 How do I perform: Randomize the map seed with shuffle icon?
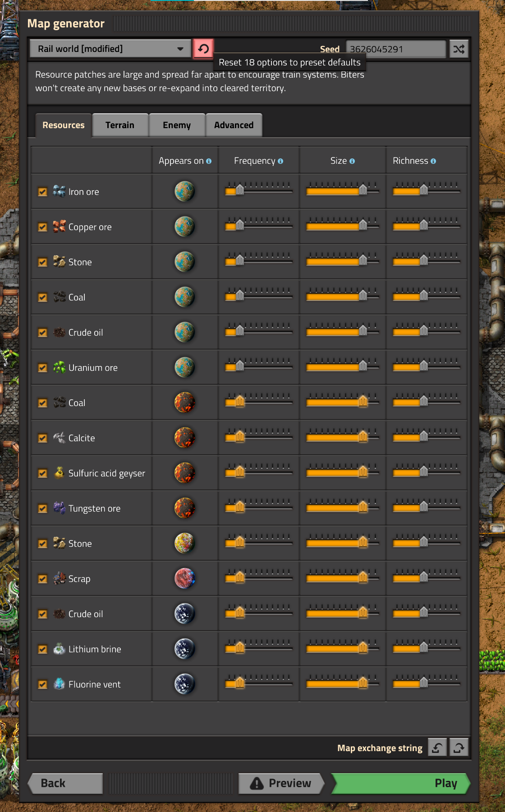tap(459, 49)
